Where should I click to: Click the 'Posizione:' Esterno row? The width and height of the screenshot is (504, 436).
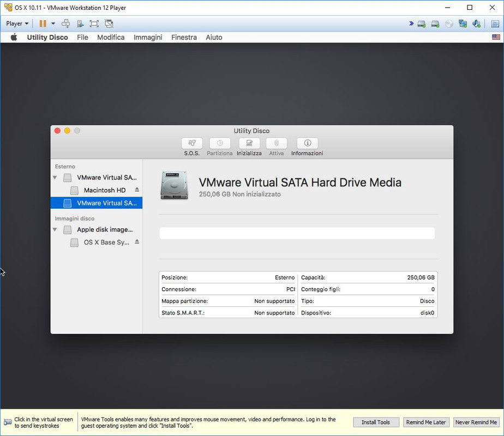(228, 277)
